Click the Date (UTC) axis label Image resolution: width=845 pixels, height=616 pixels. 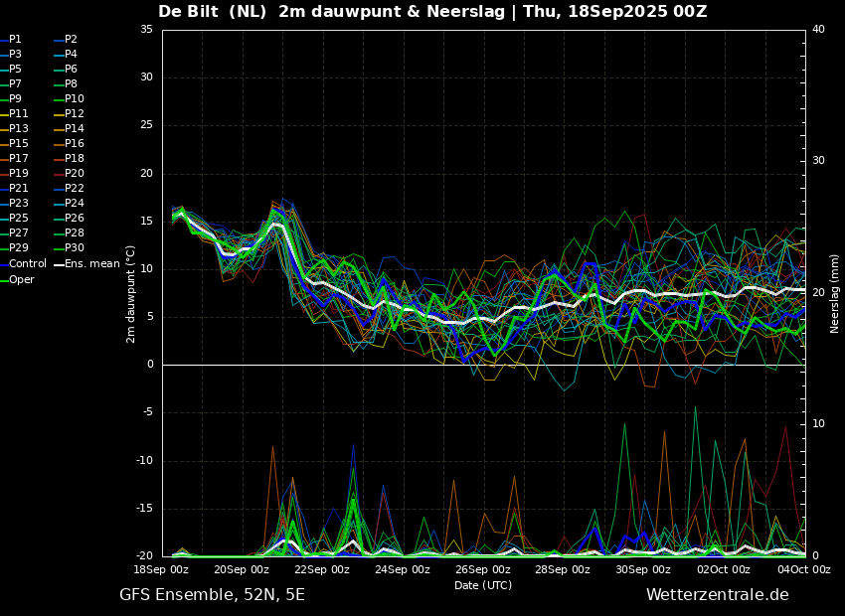[x=483, y=585]
